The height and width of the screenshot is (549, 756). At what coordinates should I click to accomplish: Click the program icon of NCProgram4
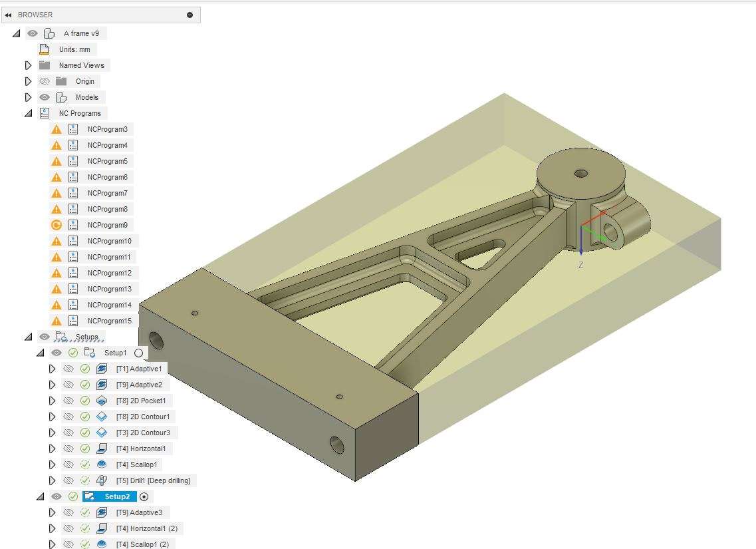[73, 145]
